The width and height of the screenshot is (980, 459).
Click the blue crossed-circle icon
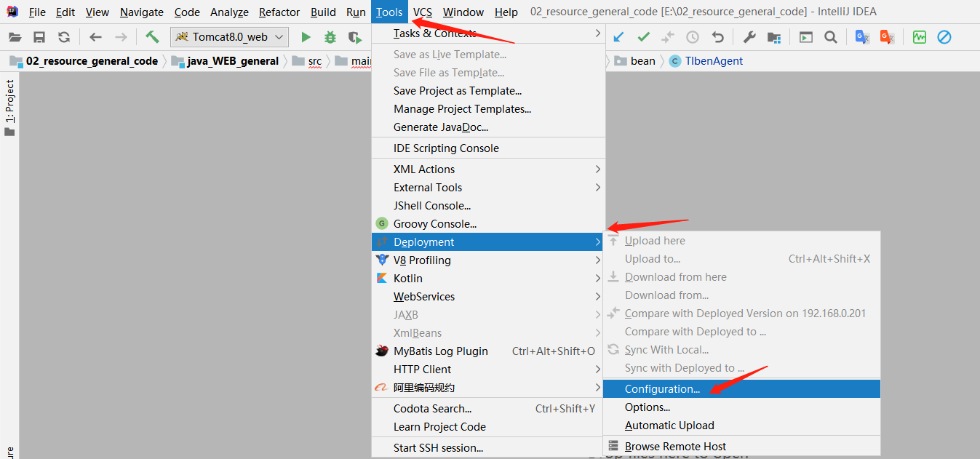point(944,37)
